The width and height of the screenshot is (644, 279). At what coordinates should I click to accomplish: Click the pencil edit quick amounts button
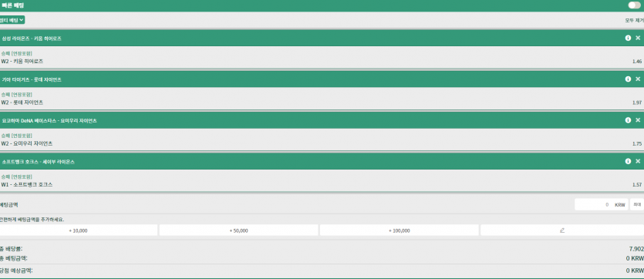tap(561, 230)
